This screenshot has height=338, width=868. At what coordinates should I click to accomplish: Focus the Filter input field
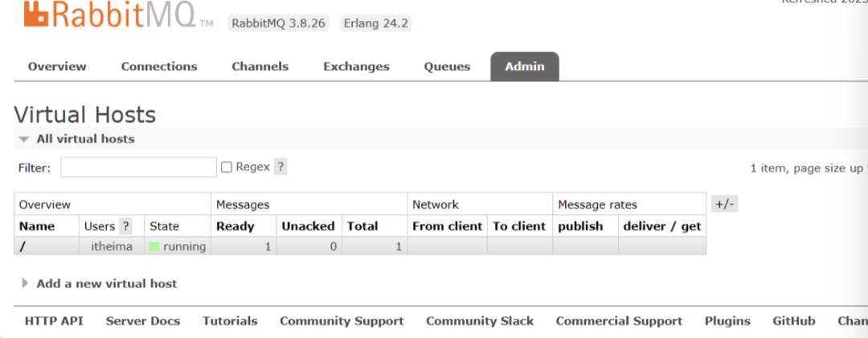[138, 167]
